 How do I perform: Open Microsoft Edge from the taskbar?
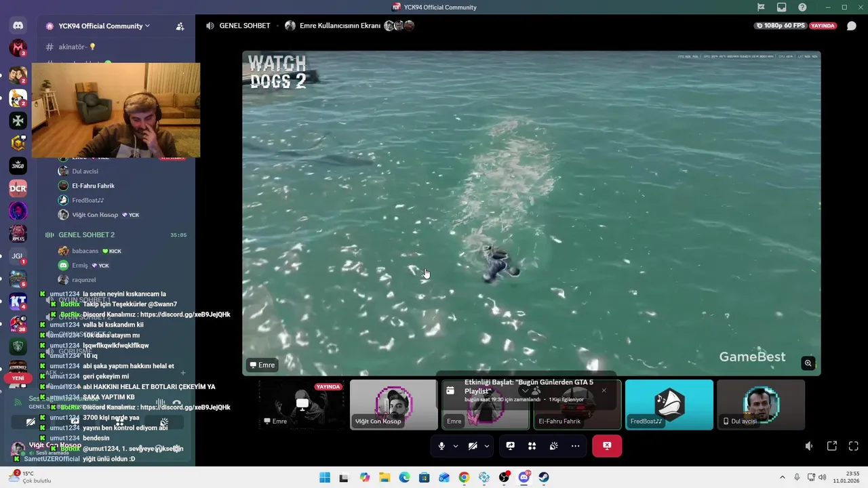click(405, 477)
